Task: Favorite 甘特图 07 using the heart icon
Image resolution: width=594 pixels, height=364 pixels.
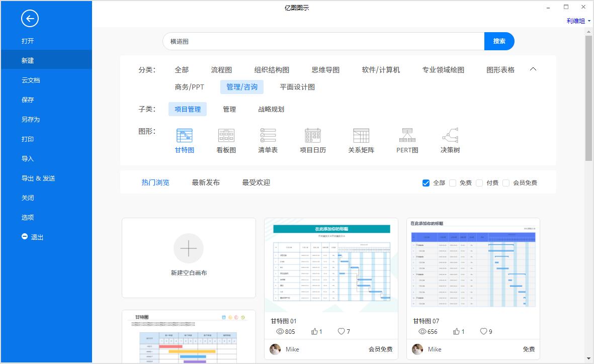Action: coord(484,331)
